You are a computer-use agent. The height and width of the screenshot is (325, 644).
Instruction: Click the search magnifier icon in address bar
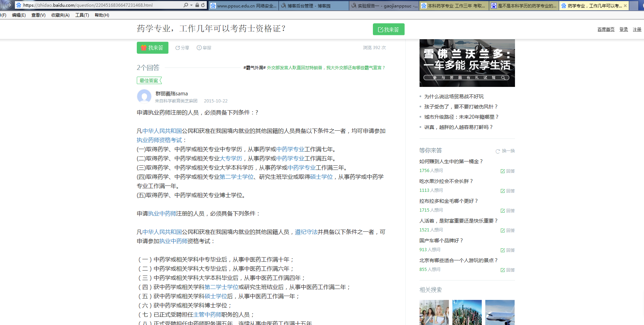186,5
